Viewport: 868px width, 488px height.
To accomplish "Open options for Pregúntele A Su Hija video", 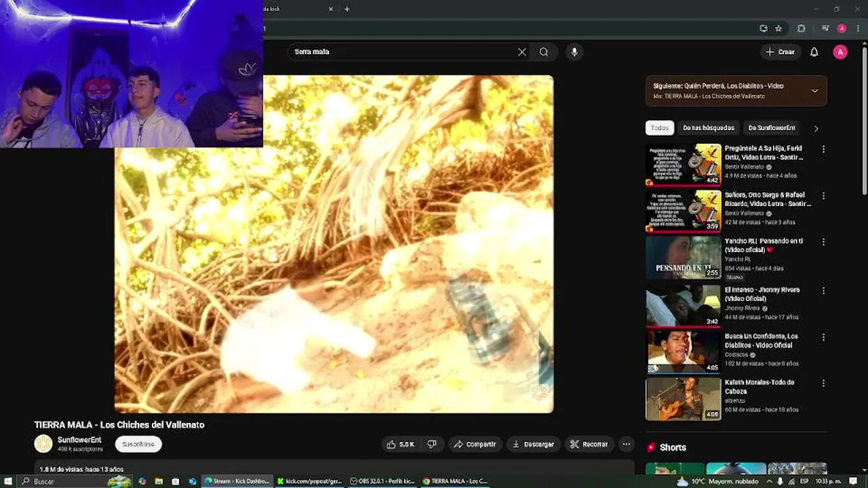I will click(x=823, y=149).
